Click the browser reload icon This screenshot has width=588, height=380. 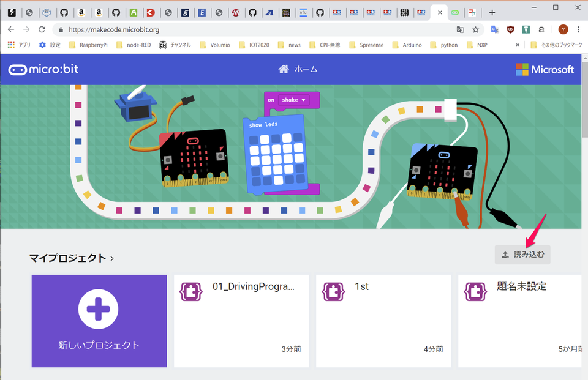[x=42, y=29]
